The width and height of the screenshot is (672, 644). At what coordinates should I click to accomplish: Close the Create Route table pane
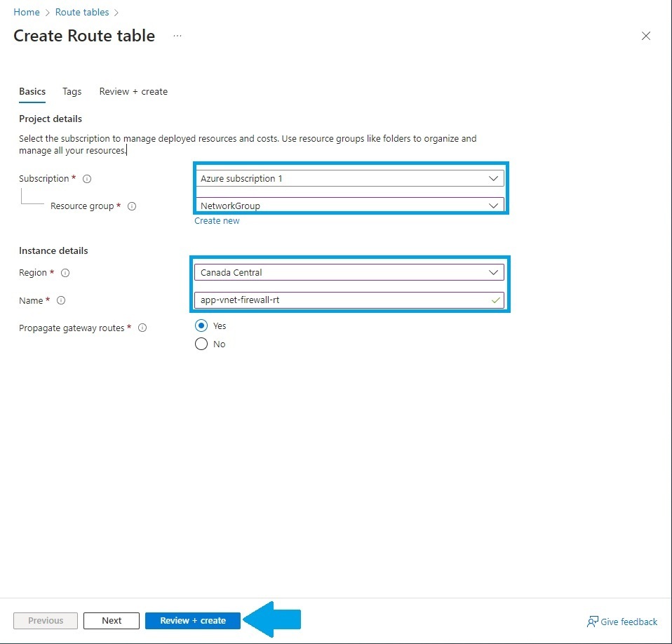pyautogui.click(x=645, y=36)
